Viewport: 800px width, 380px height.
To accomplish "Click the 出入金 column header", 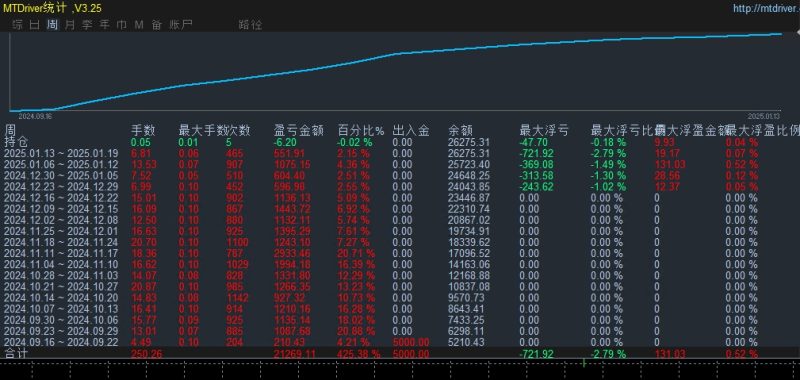I will click(410, 131).
